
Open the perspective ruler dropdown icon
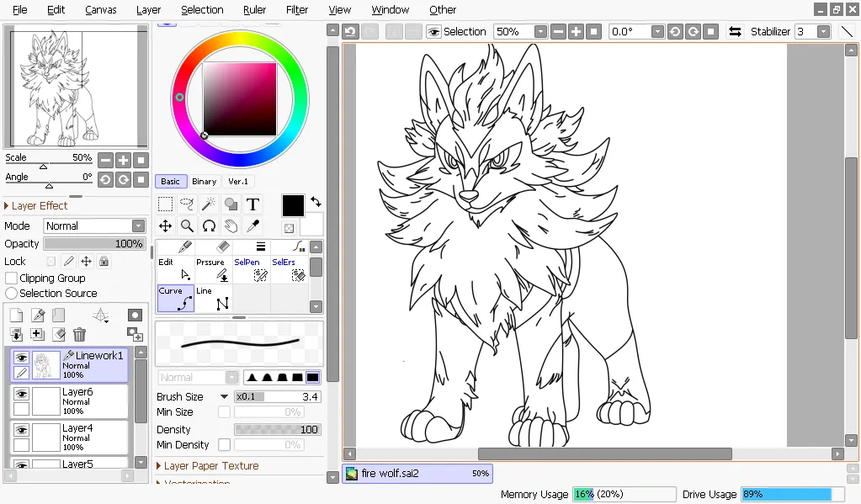click(x=100, y=316)
